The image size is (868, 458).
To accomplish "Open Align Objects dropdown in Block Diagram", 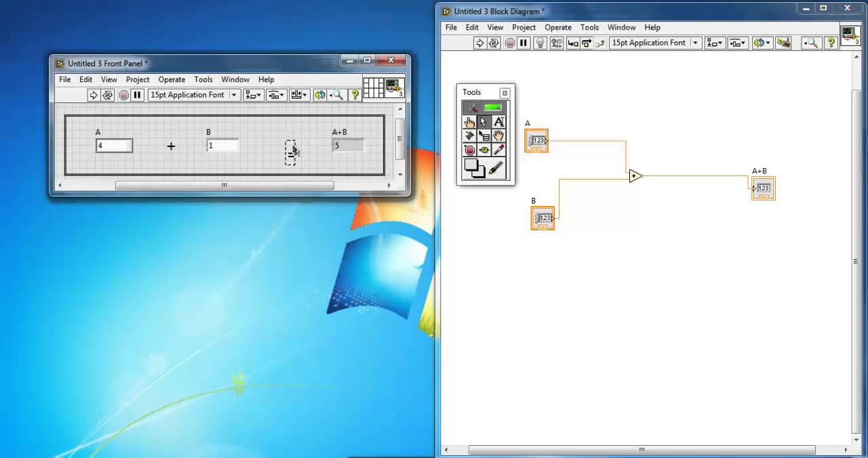I will 715,43.
